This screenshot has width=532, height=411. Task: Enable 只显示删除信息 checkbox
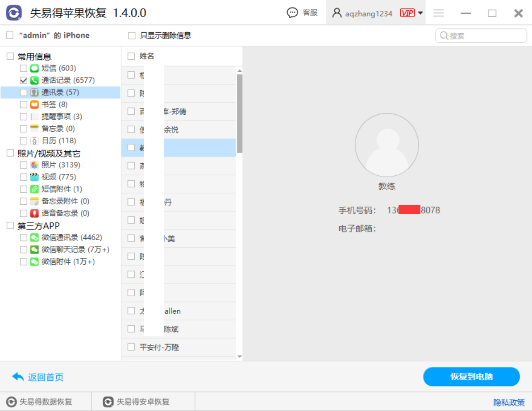[x=132, y=35]
